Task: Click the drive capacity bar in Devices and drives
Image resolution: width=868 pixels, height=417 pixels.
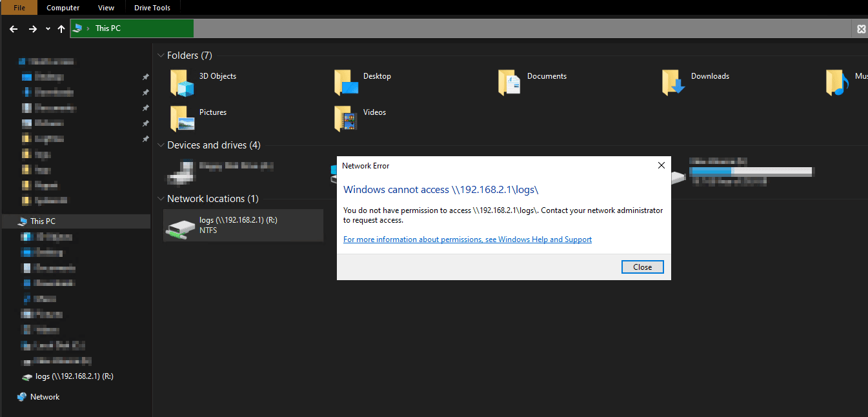Action: point(751,172)
